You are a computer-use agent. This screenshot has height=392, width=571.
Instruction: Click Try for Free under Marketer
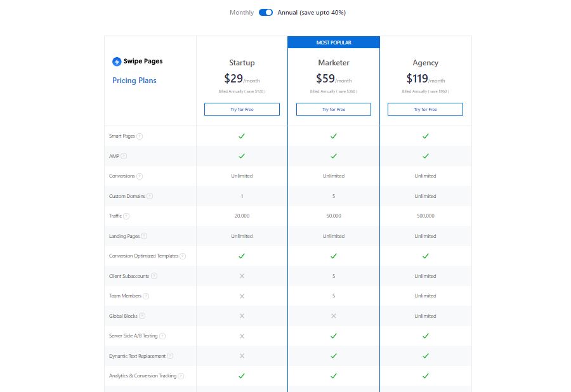coord(334,109)
